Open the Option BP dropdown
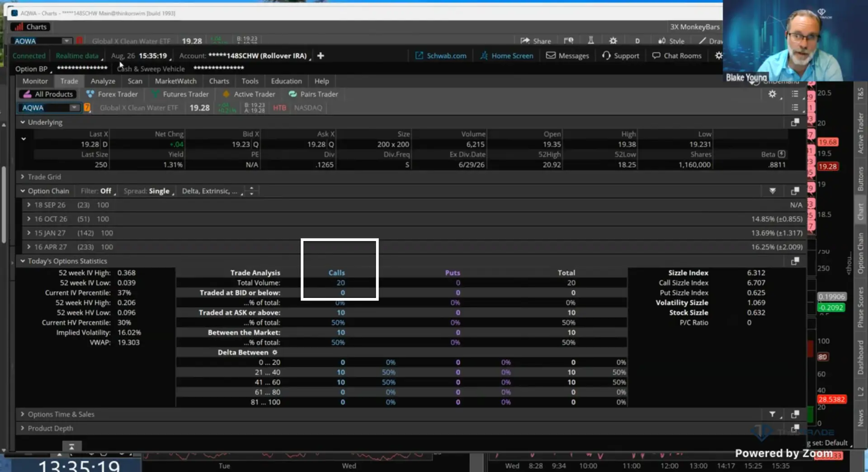 tap(34, 69)
